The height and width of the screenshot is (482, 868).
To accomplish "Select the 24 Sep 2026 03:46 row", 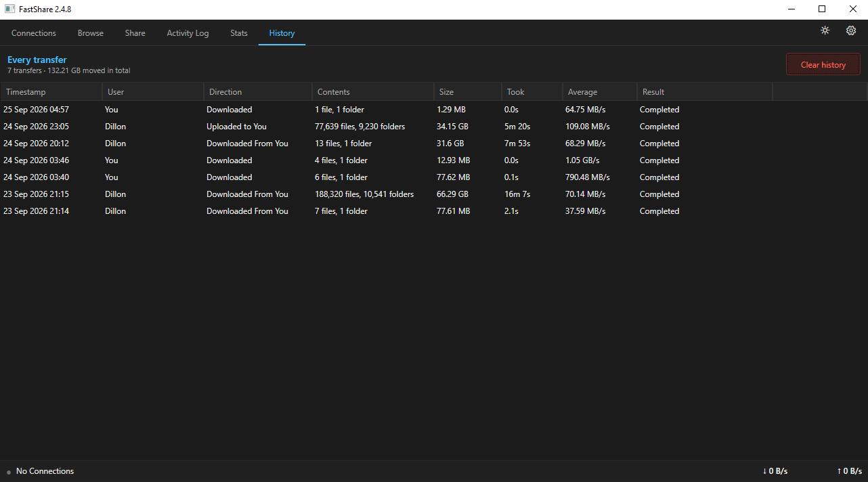I will click(434, 160).
